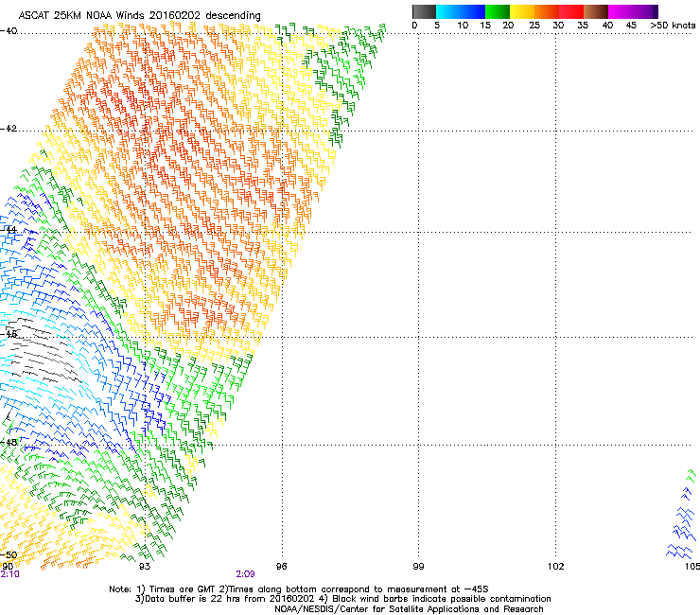Click the NOAA/NESDIS credit line
This screenshot has width=700, height=615.
pos(409,608)
